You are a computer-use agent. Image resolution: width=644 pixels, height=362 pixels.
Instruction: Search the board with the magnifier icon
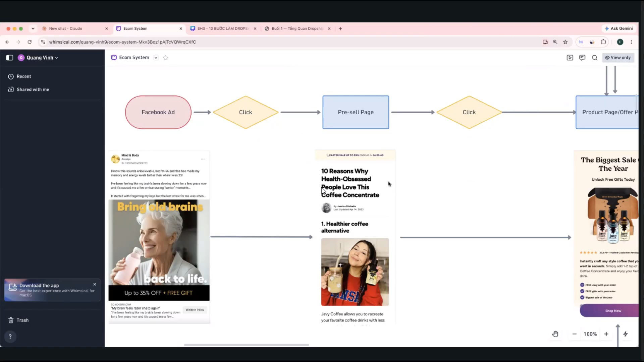pyautogui.click(x=595, y=58)
